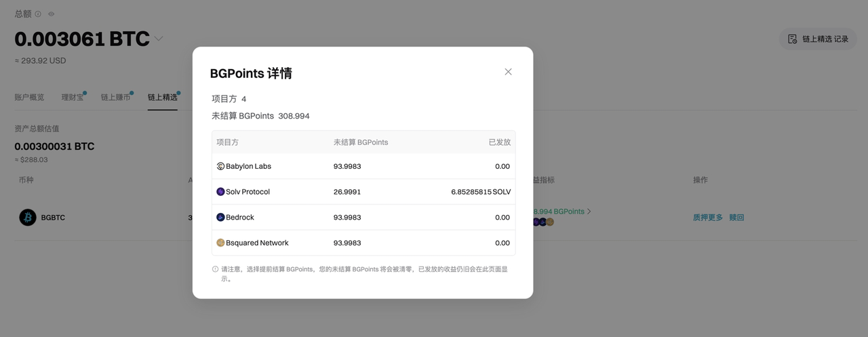The image size is (868, 337).
Task: Click the 资产总额估值 label
Action: [x=37, y=129]
